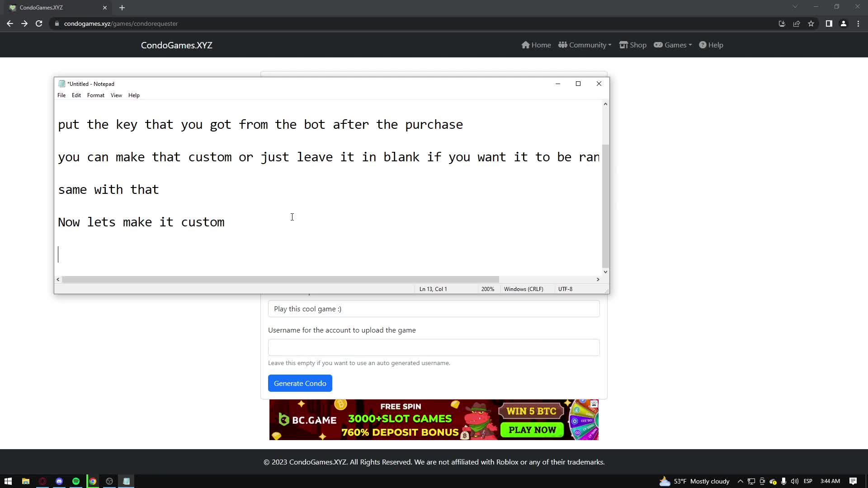
Task: Open File Explorer taskbar icon
Action: click(26, 481)
